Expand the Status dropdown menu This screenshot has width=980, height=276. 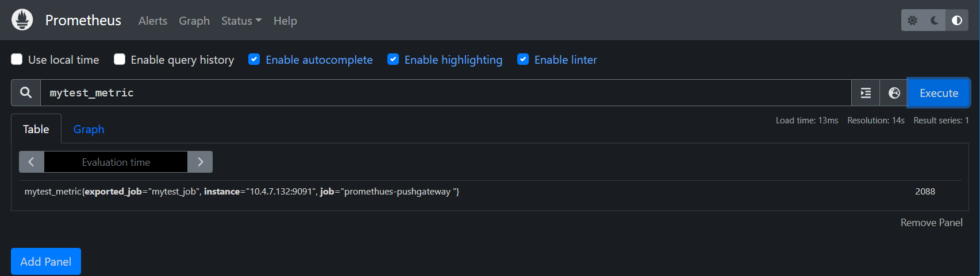pos(241,21)
